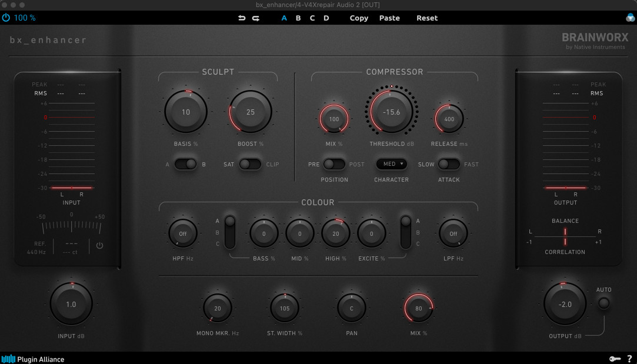Viewport: 637px width, 364px height.
Task: Click the input level meter display
Action: click(x=72, y=146)
